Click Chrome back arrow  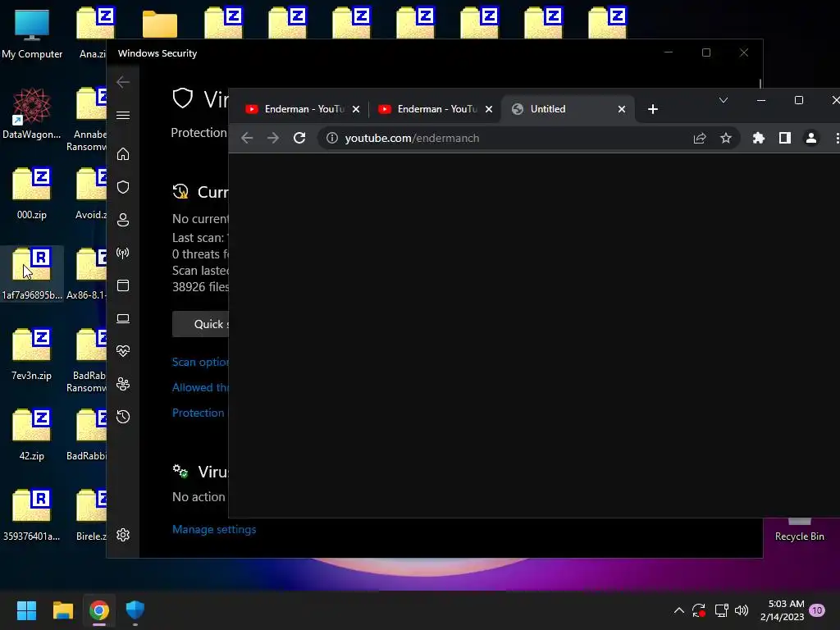247,138
